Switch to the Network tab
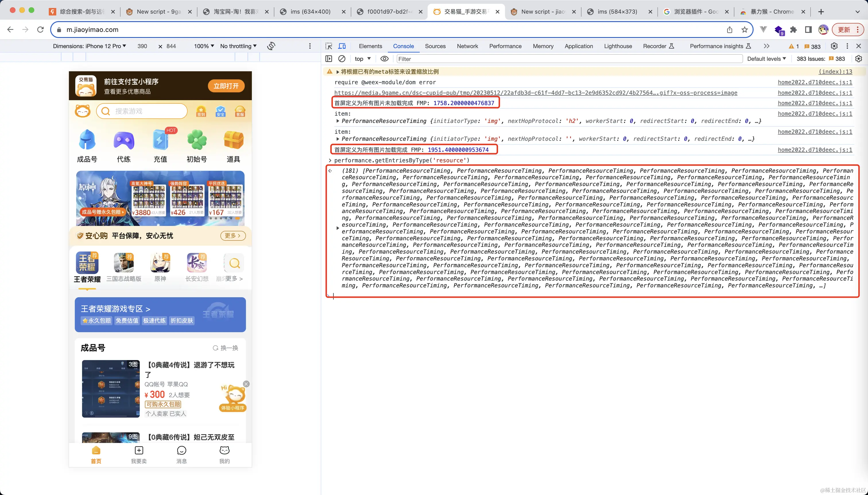868x495 pixels. tap(467, 46)
